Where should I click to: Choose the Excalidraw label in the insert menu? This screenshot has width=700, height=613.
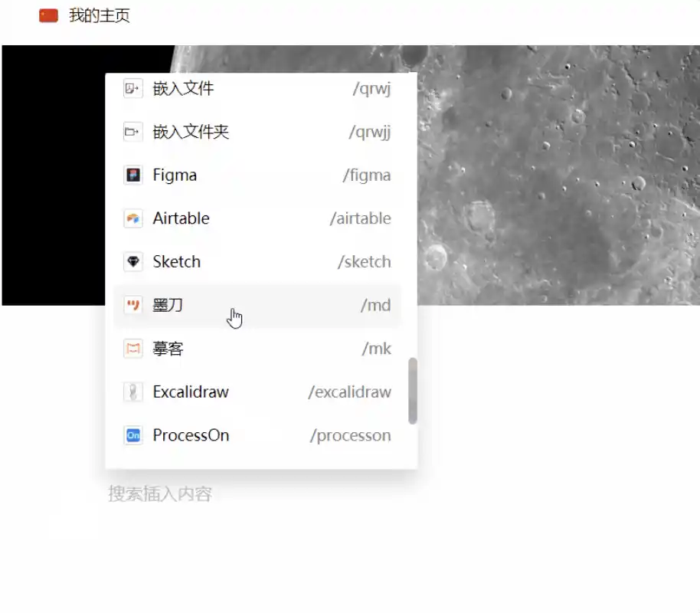(191, 392)
